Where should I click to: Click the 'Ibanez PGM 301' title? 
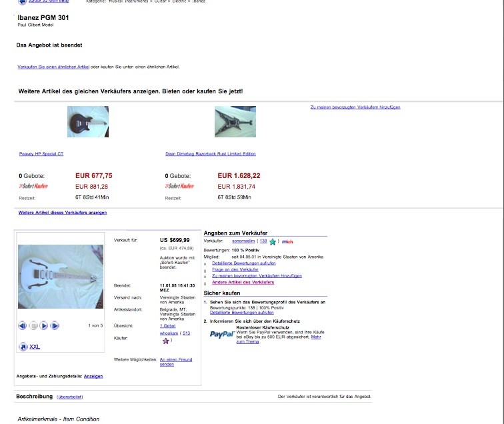(x=43, y=18)
